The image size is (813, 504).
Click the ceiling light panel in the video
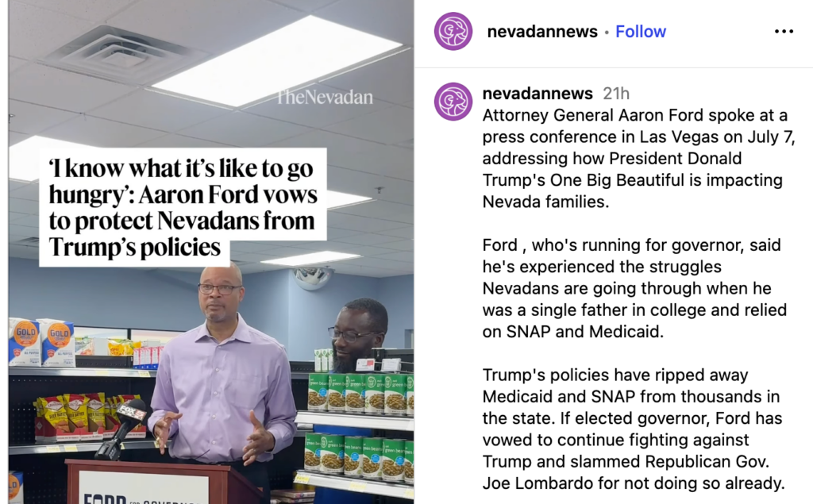point(277,62)
